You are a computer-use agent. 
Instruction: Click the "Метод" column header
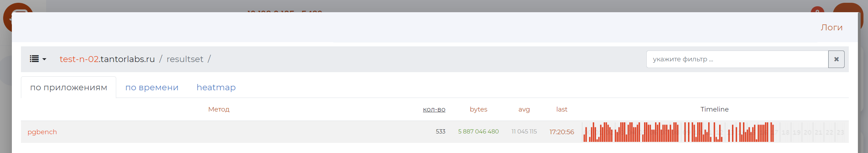click(x=218, y=109)
